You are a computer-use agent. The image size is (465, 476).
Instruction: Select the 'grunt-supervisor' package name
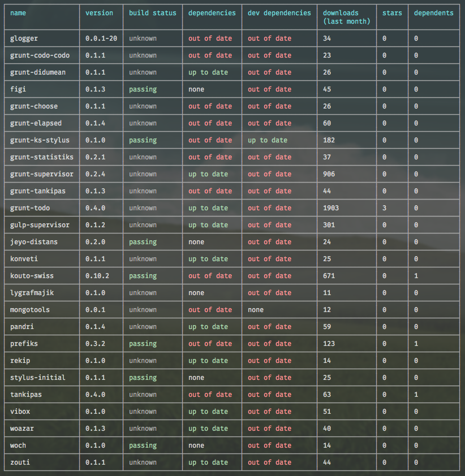coord(42,174)
